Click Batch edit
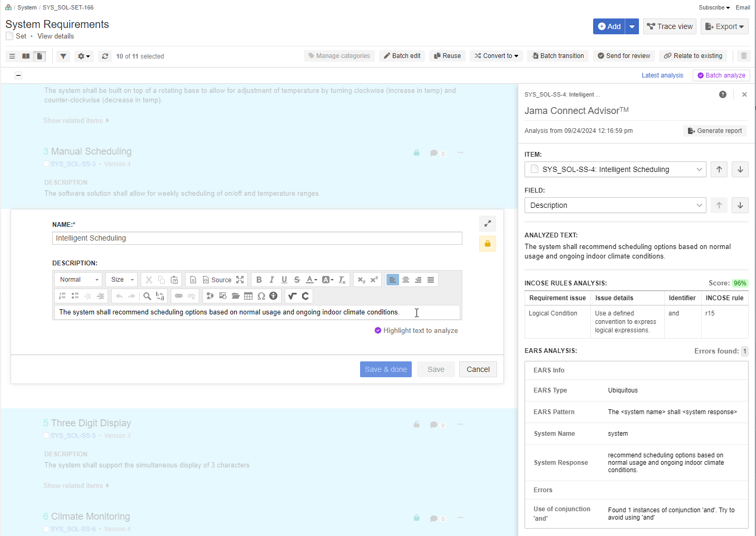The height and width of the screenshot is (536, 756). [x=402, y=56]
